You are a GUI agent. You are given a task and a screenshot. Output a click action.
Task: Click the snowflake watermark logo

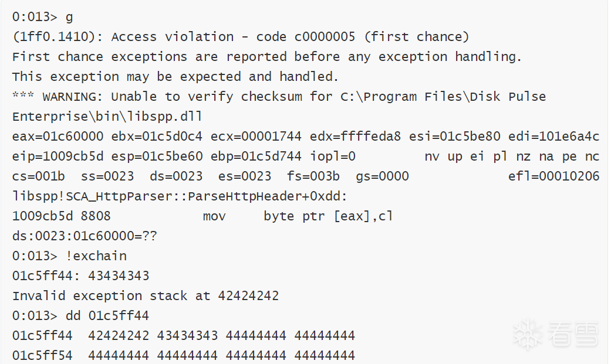(x=528, y=335)
